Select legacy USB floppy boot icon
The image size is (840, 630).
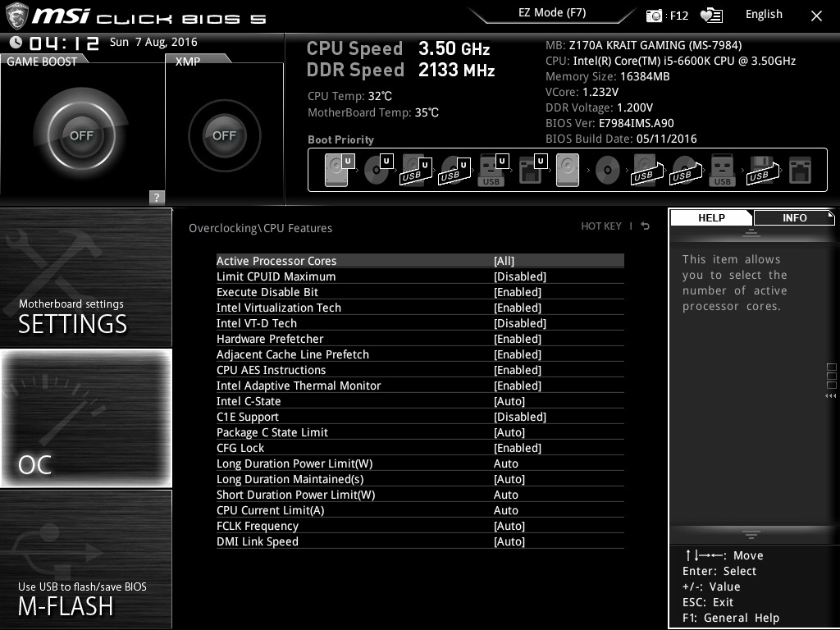coord(763,170)
